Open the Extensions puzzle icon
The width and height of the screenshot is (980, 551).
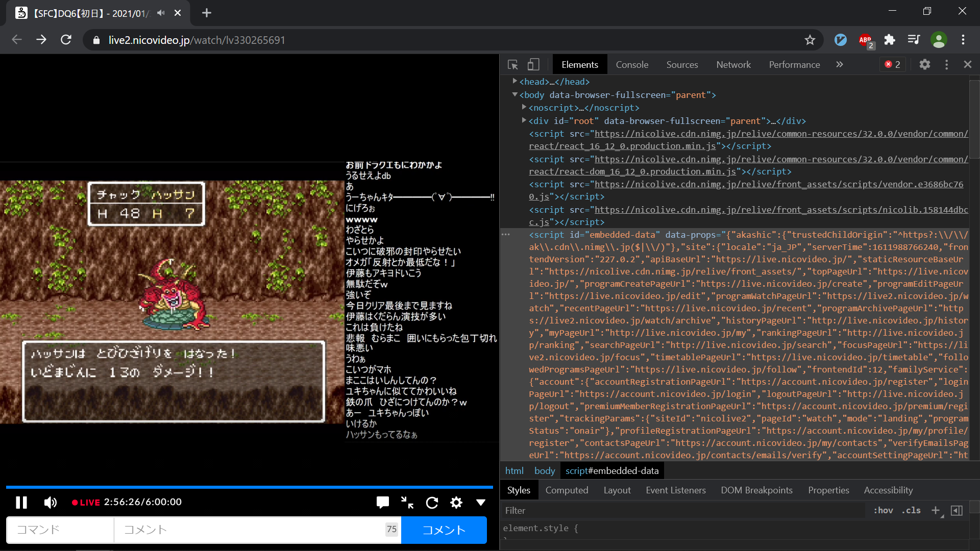[890, 40]
